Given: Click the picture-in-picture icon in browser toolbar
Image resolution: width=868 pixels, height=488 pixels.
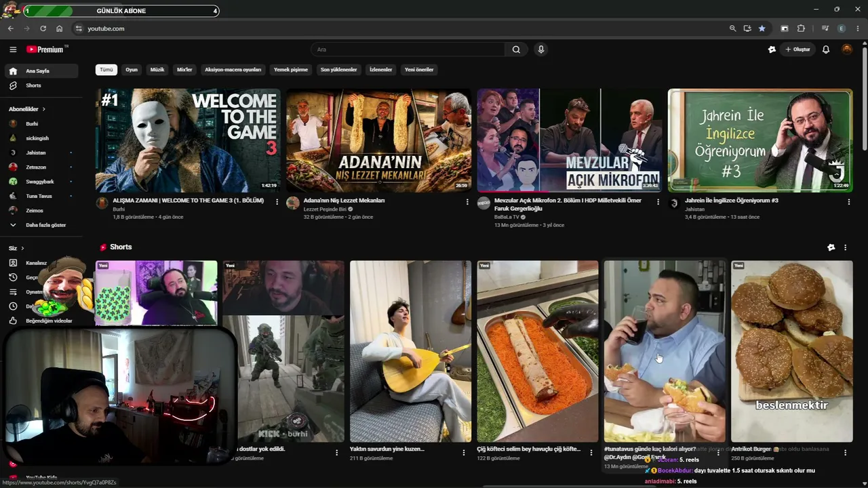Looking at the screenshot, I should point(785,28).
